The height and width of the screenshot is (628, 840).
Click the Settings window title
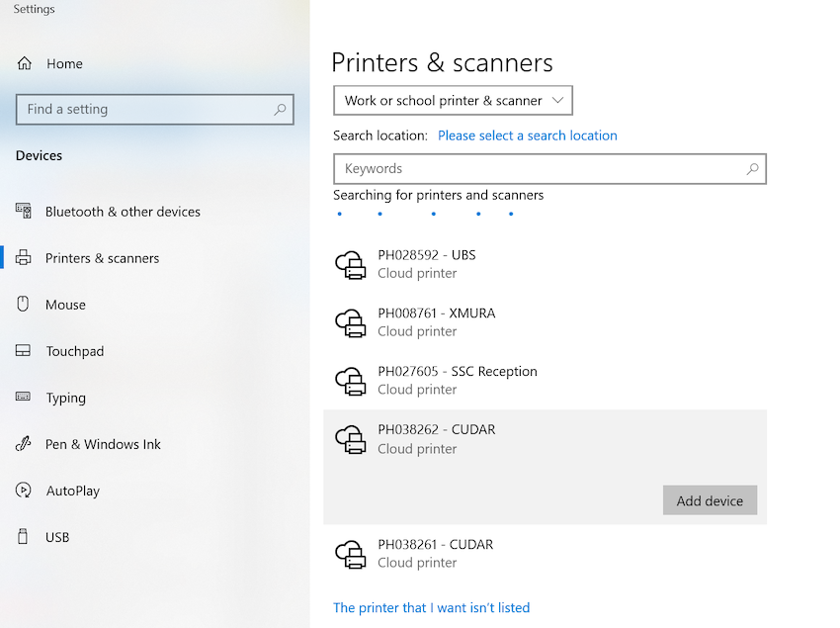click(x=34, y=9)
